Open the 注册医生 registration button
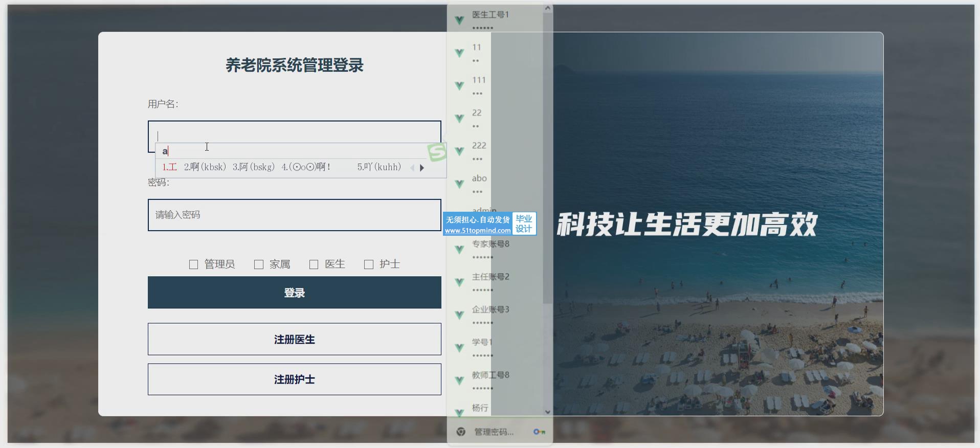This screenshot has width=980, height=448. point(294,339)
